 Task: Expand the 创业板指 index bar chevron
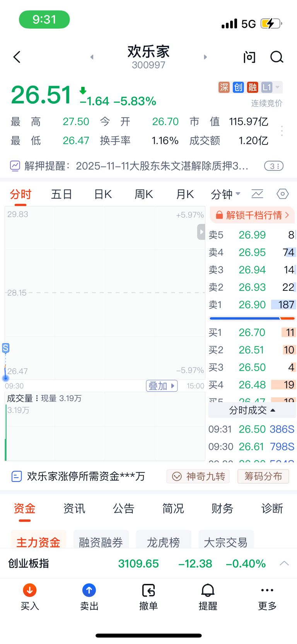(284, 563)
